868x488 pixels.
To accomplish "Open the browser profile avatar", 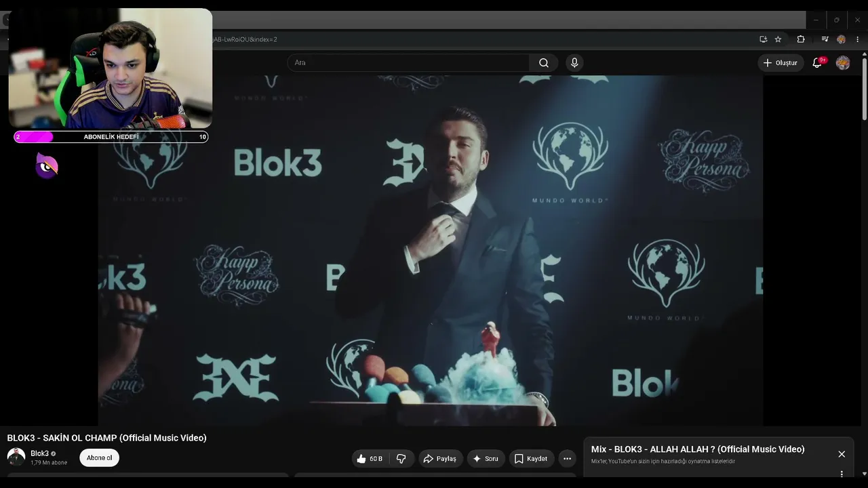I will pos(841,39).
